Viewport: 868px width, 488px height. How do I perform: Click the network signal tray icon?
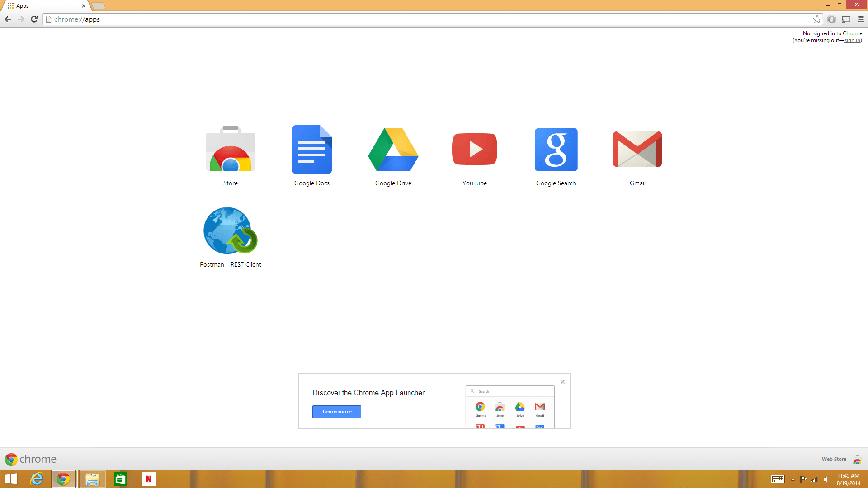(815, 479)
